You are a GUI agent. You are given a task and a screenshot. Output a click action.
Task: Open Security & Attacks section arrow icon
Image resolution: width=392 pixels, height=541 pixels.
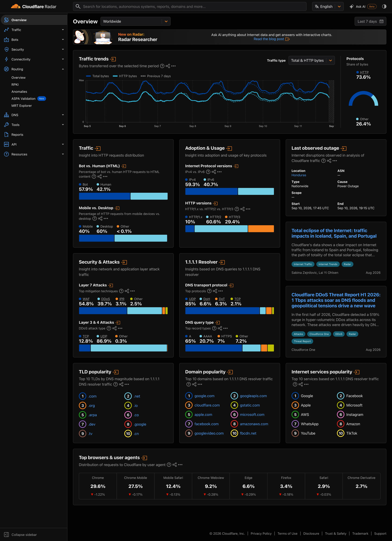[124, 262]
